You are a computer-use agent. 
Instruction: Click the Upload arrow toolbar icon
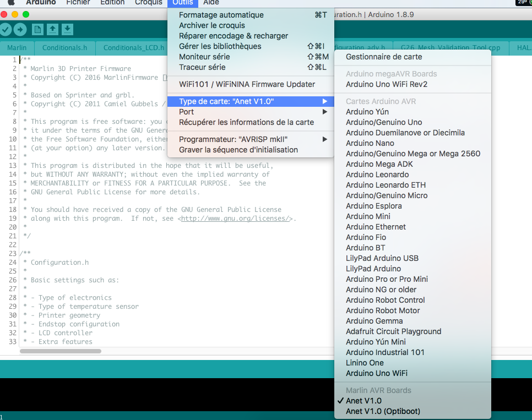tap(20, 30)
